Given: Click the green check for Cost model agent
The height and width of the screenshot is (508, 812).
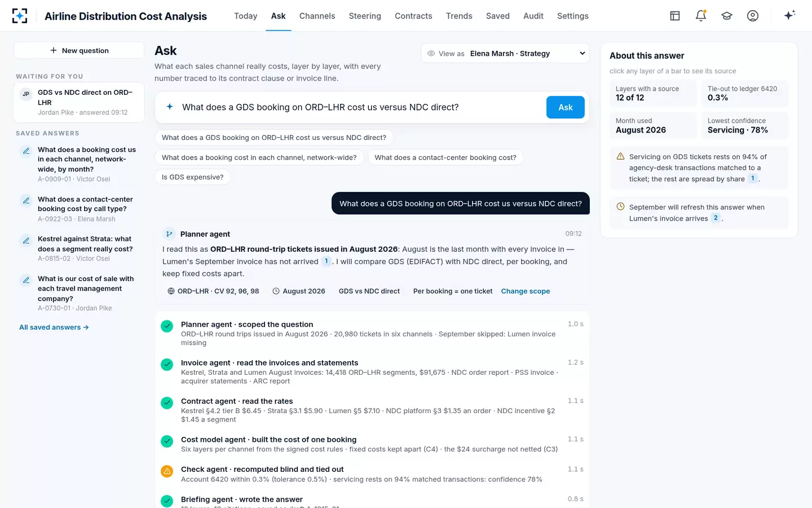Looking at the screenshot, I should coord(167,441).
